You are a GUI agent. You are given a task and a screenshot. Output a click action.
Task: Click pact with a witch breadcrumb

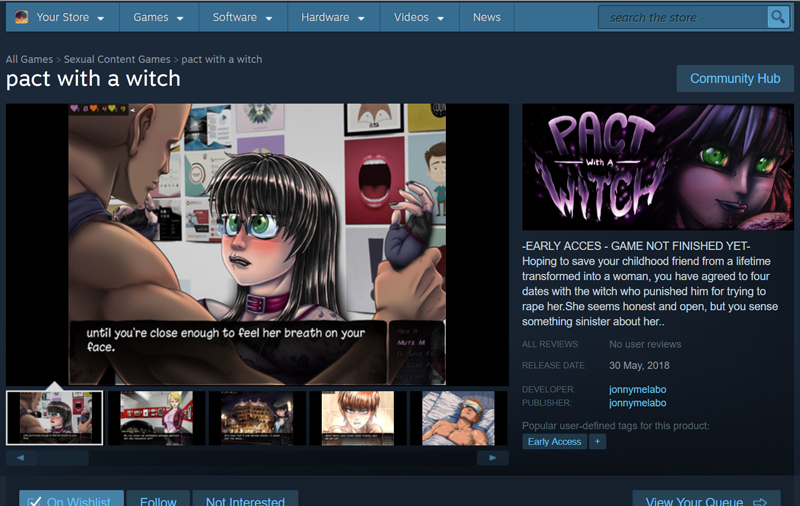pyautogui.click(x=221, y=59)
